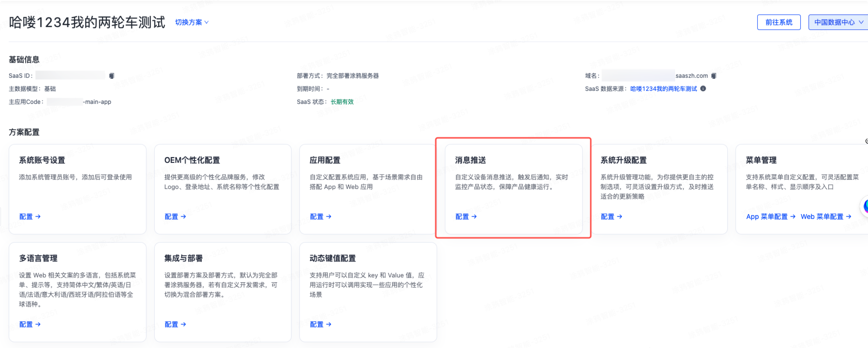
Task: Copy the SaaS ID value
Action: (x=112, y=76)
